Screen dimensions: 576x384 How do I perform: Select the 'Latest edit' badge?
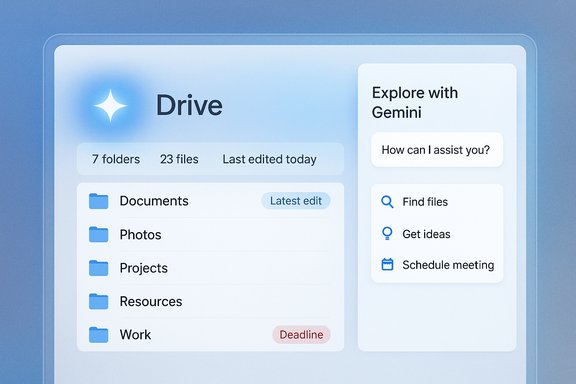(296, 201)
